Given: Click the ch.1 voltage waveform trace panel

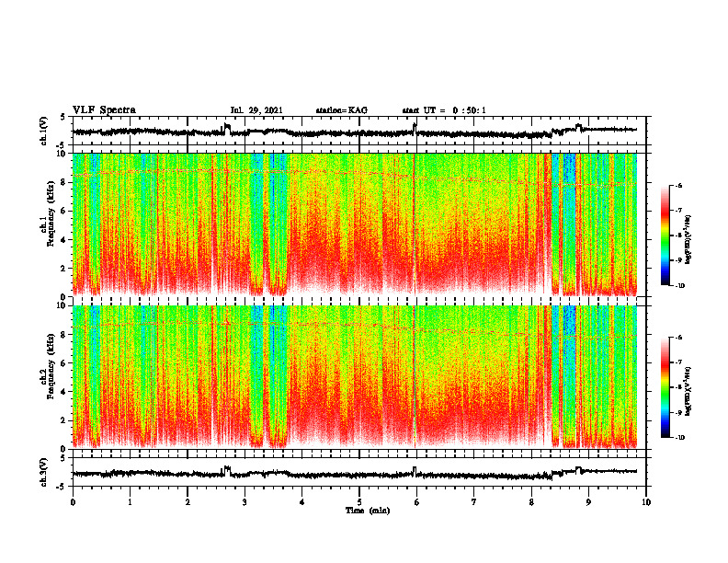Looking at the screenshot, I should pyautogui.click(x=359, y=131).
